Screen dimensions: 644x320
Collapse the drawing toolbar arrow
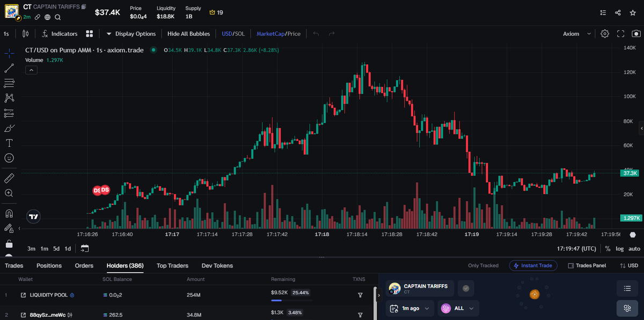(x=20, y=228)
